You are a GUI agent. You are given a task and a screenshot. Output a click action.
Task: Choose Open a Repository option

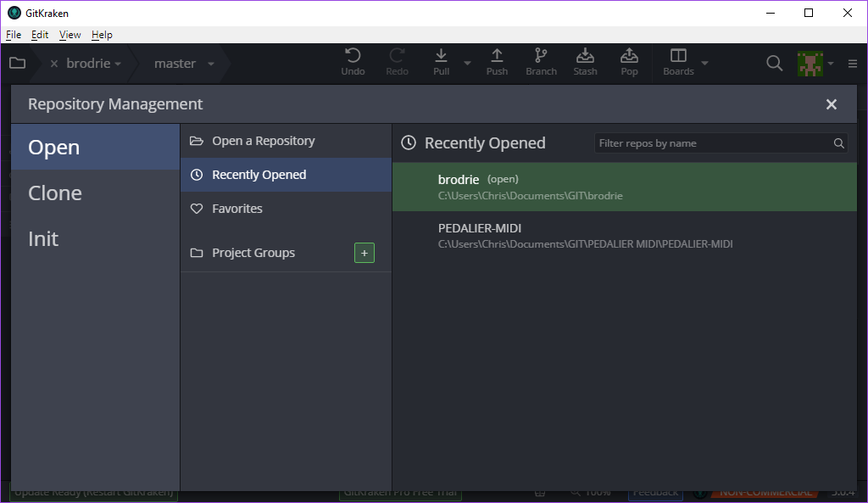(286, 141)
